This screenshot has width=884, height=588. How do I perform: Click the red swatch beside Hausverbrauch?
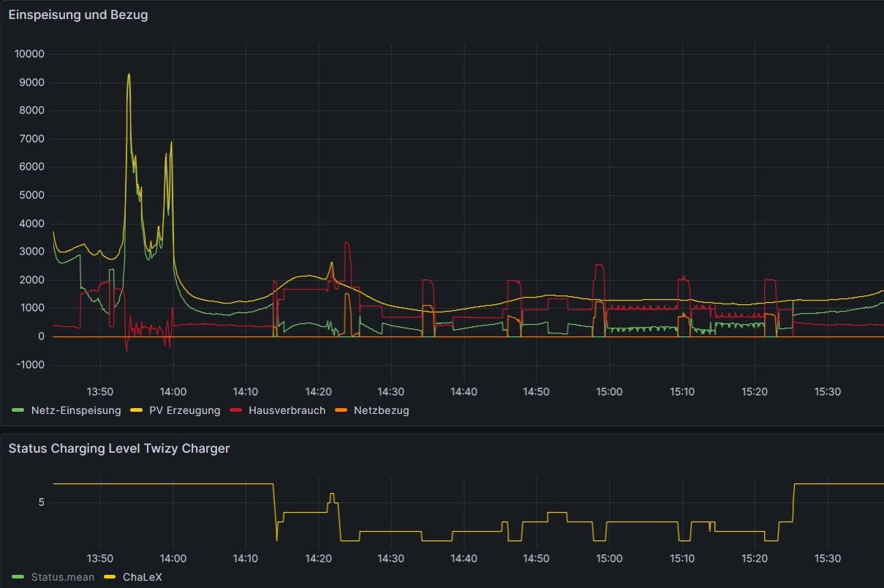[x=236, y=410]
